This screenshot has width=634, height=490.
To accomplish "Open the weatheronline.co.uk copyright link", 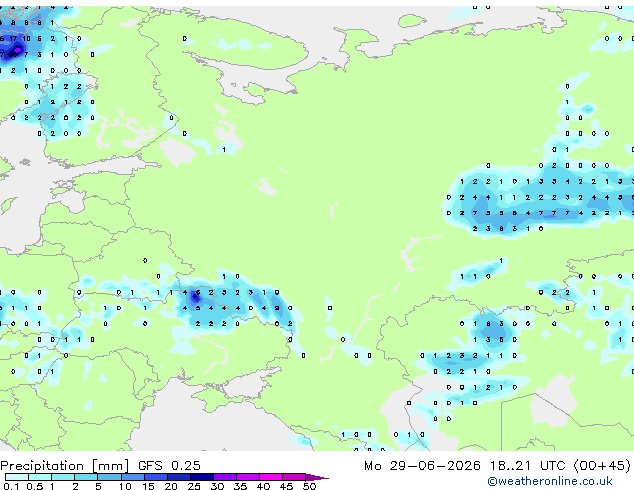I will [550, 481].
